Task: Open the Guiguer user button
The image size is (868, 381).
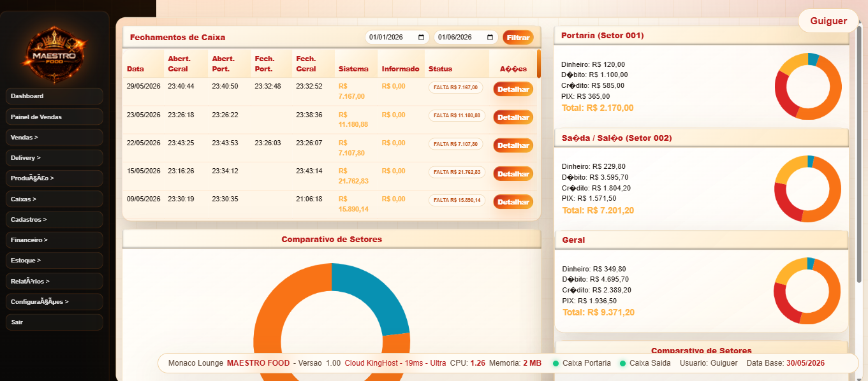Action: [828, 21]
